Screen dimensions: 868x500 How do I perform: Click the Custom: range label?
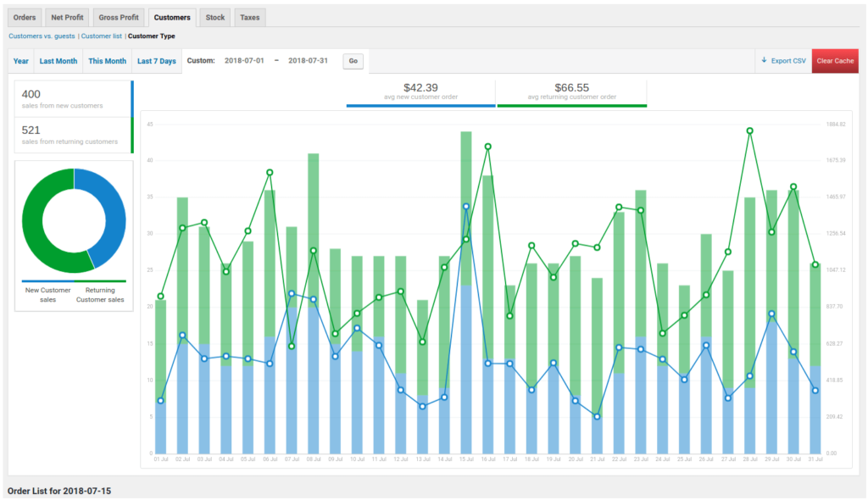[201, 61]
